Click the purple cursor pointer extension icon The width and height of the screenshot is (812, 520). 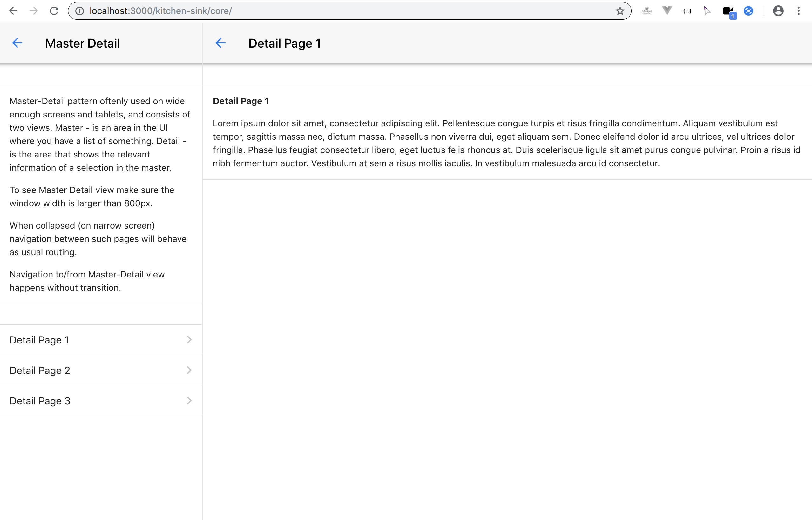707,11
